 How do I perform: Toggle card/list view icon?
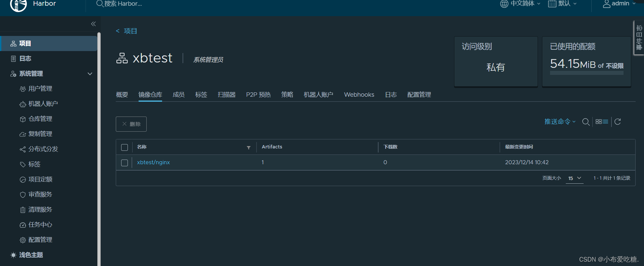(602, 122)
